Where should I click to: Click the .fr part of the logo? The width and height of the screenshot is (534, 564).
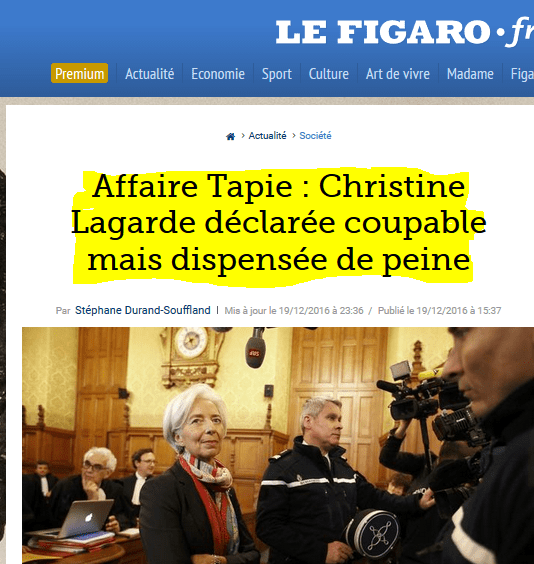(x=521, y=32)
